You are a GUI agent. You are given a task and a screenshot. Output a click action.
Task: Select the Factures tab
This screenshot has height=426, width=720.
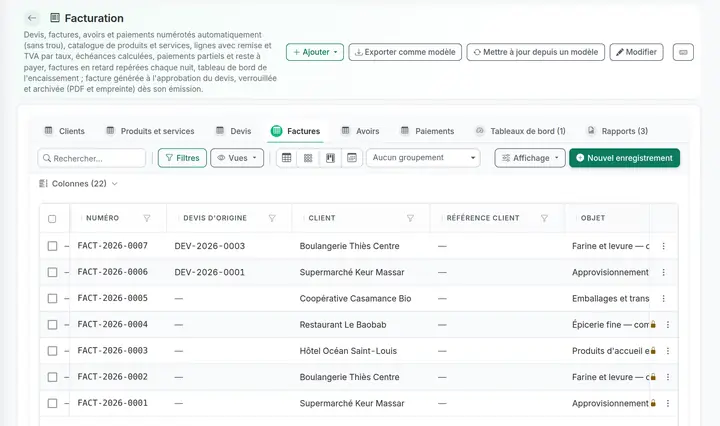295,131
